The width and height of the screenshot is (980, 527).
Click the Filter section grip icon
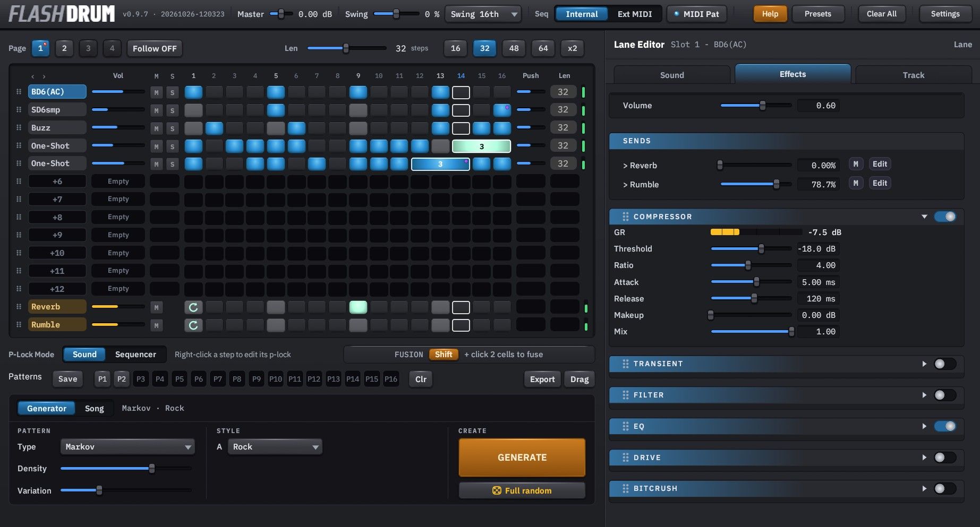(625, 395)
